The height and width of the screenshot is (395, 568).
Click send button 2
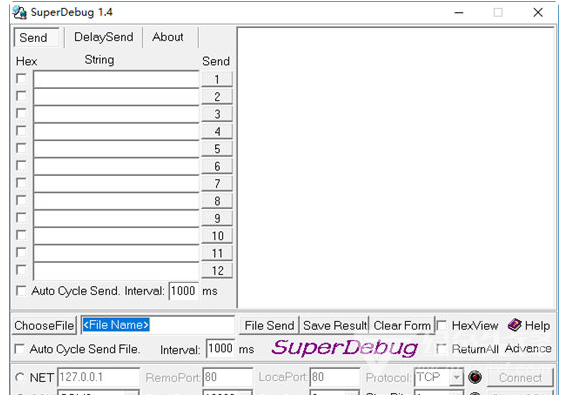(217, 97)
